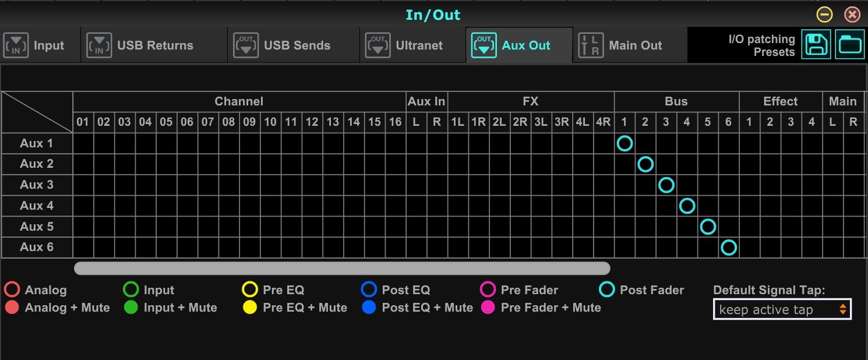Open the load preset folder icon
Screen dimensions: 868x360
click(850, 45)
